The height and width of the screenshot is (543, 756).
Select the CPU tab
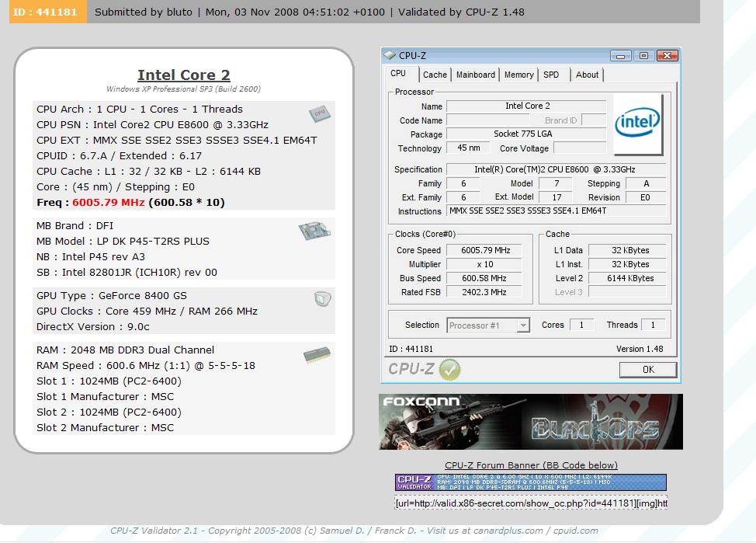pos(398,74)
